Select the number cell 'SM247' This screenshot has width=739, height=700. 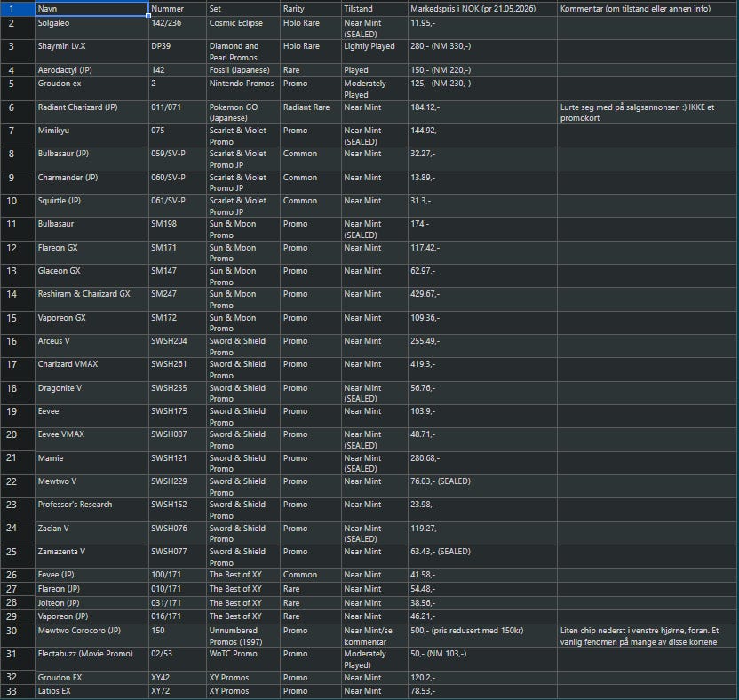[178, 299]
